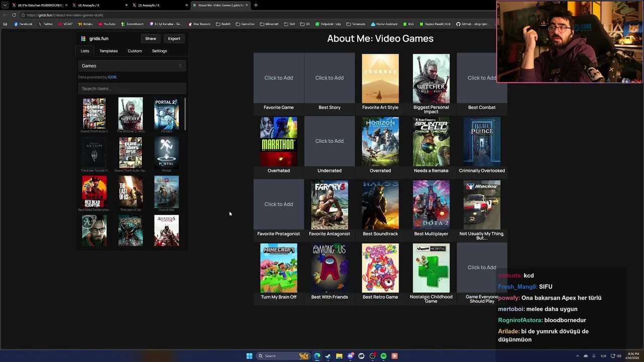Open the GameDev bookmark folder
644x362 pixels.
245,24
